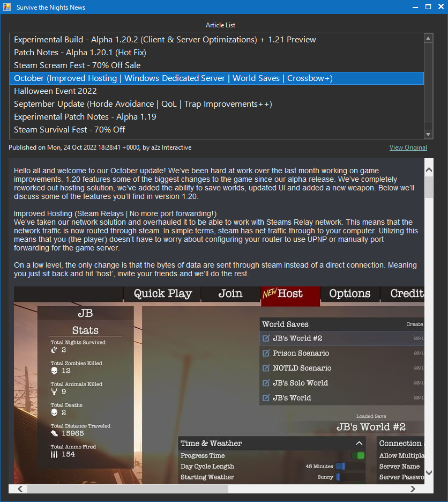Switch to the Quick Play tab
Screen dimensions: 448x502
162,294
